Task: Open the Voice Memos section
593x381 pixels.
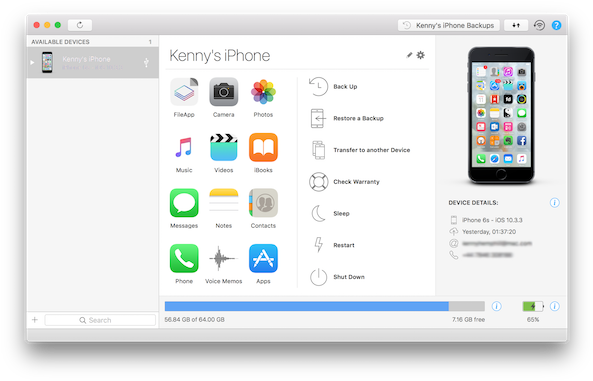Action: click(224, 259)
